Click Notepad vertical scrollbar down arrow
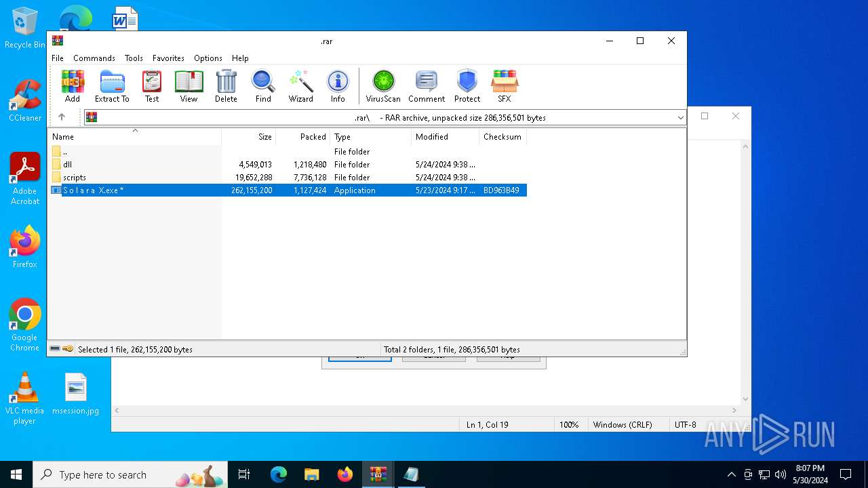The width and height of the screenshot is (868, 488). pyautogui.click(x=745, y=399)
